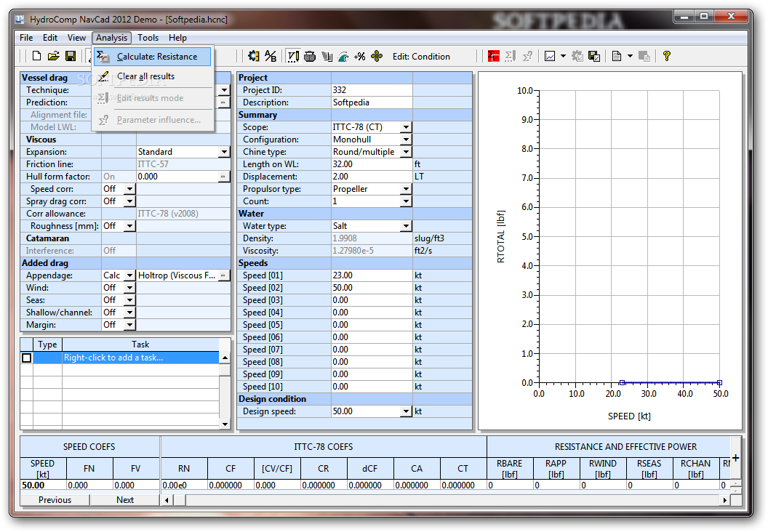Open the Shallow/channel Off dropdown
This screenshot has width=768, height=532.
pos(129,313)
